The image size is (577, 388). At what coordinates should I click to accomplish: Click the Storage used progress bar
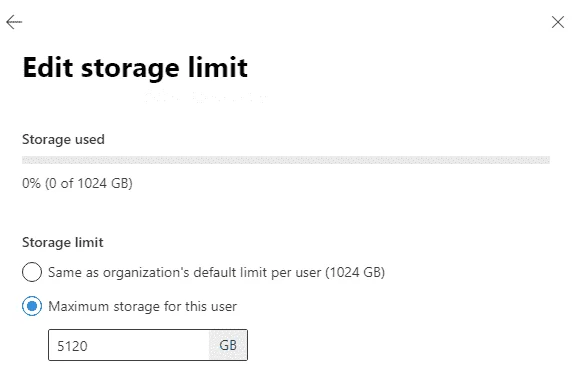click(x=286, y=160)
